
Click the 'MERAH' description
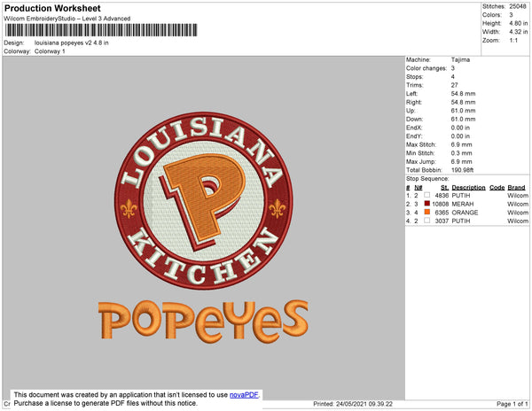(463, 204)
